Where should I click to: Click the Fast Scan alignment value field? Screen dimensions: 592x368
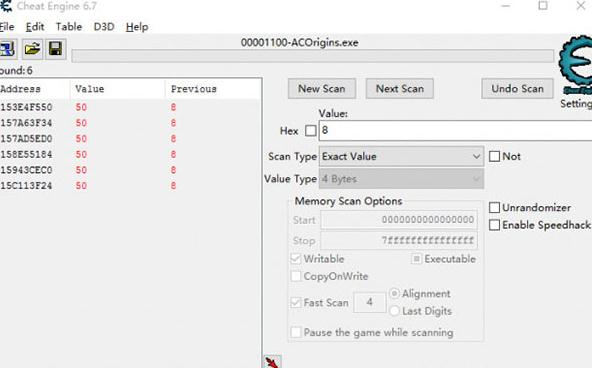point(370,302)
